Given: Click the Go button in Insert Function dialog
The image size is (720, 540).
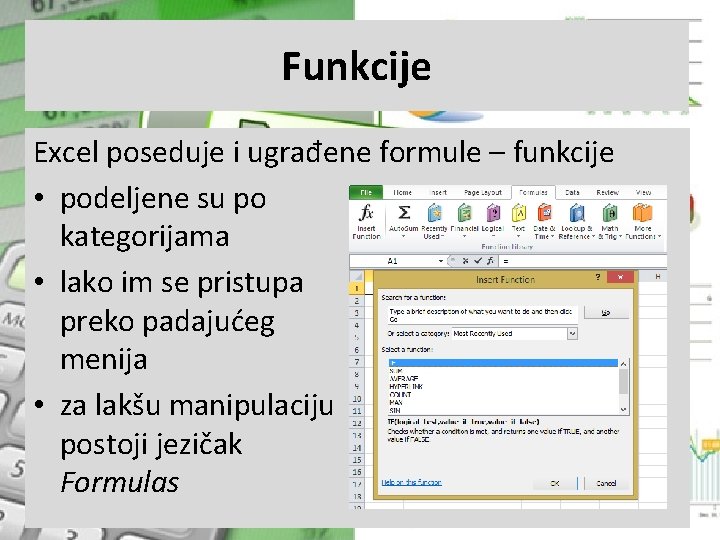Looking at the screenshot, I should pos(606,313).
